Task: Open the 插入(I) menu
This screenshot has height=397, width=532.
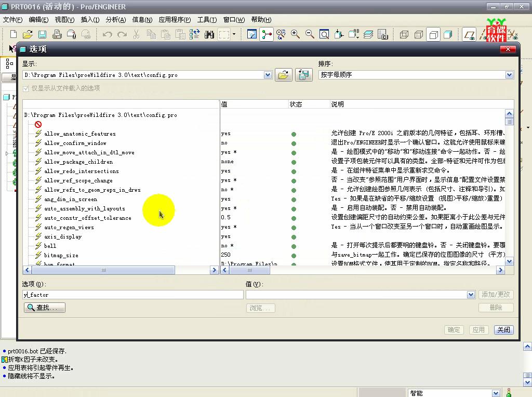Action: [90, 20]
